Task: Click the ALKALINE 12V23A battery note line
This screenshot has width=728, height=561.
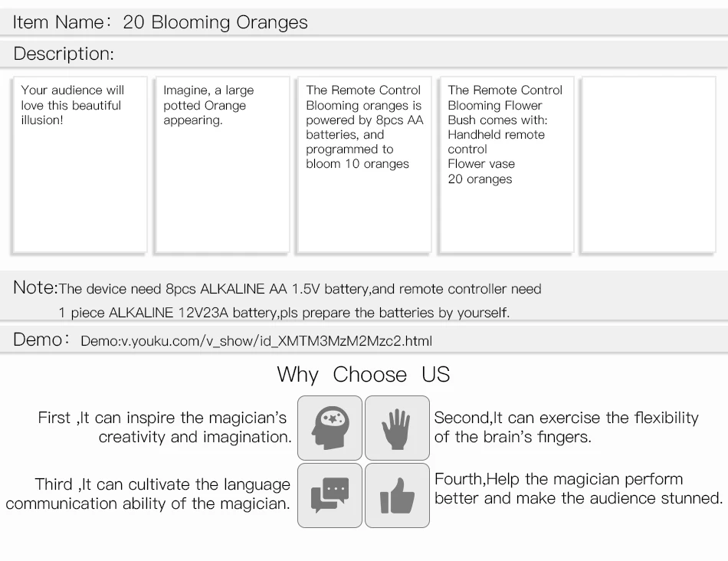Action: pos(284,313)
